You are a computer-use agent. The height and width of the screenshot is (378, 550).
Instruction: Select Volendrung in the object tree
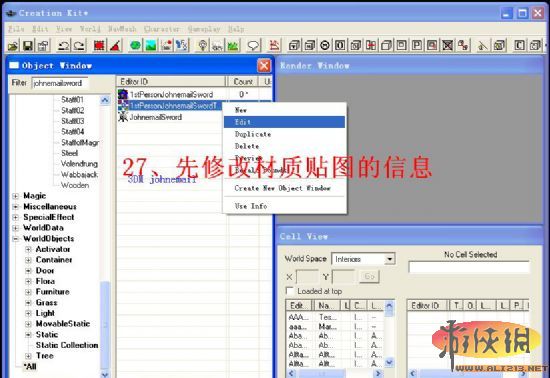(79, 164)
